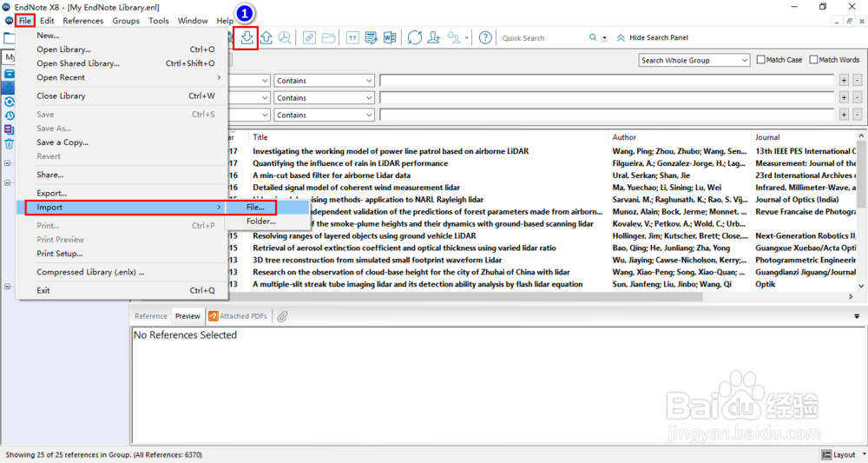Open the Edit menu

(47, 21)
